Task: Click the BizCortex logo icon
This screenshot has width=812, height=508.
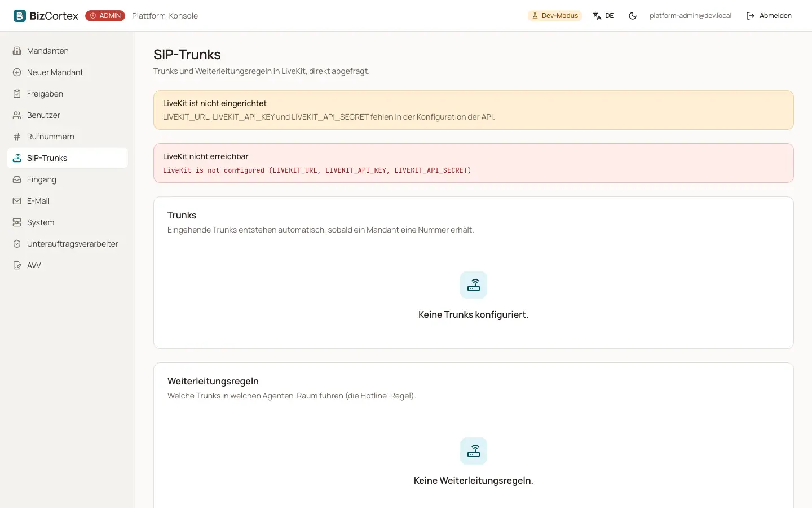Action: tap(20, 16)
